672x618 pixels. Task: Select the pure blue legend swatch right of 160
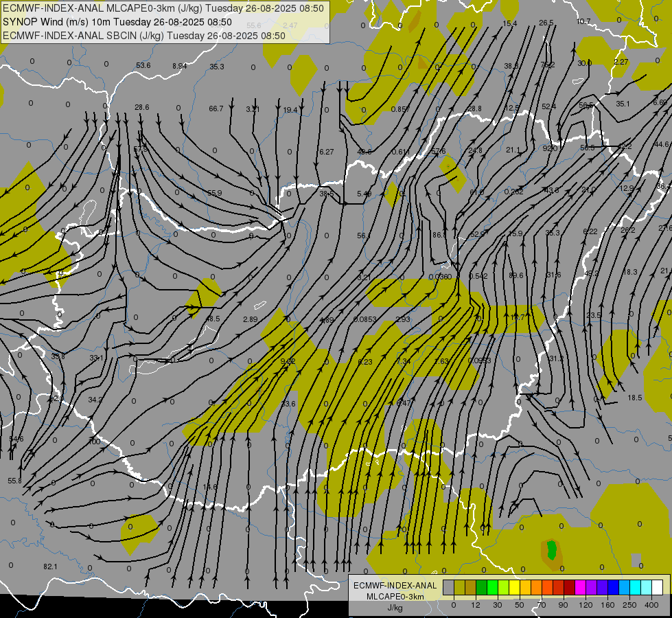click(x=614, y=587)
